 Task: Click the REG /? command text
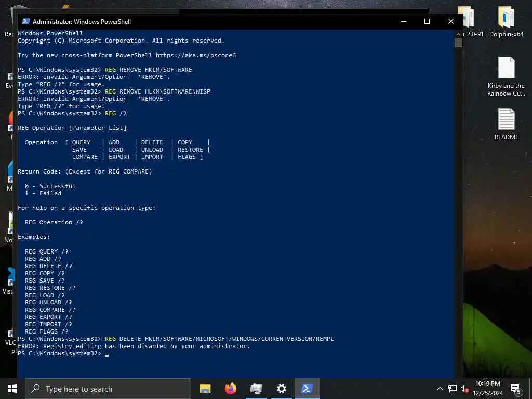tap(116, 113)
